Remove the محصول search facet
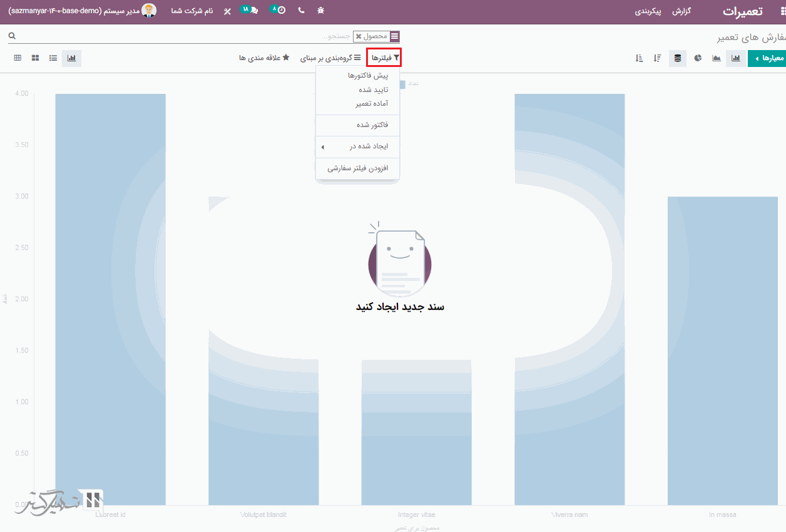786x532 pixels. 359,37
